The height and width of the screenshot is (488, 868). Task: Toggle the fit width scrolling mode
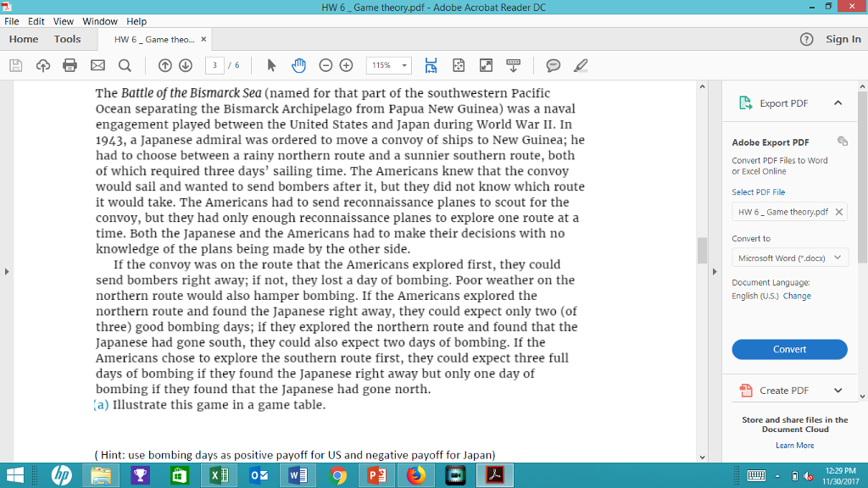pos(431,65)
